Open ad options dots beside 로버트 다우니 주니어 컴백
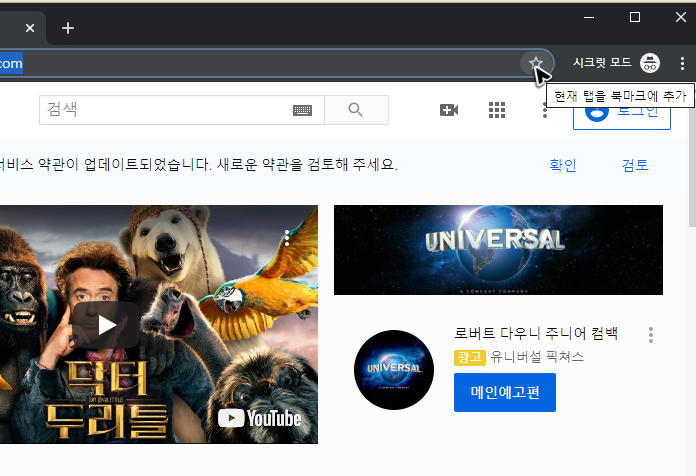 pos(651,335)
